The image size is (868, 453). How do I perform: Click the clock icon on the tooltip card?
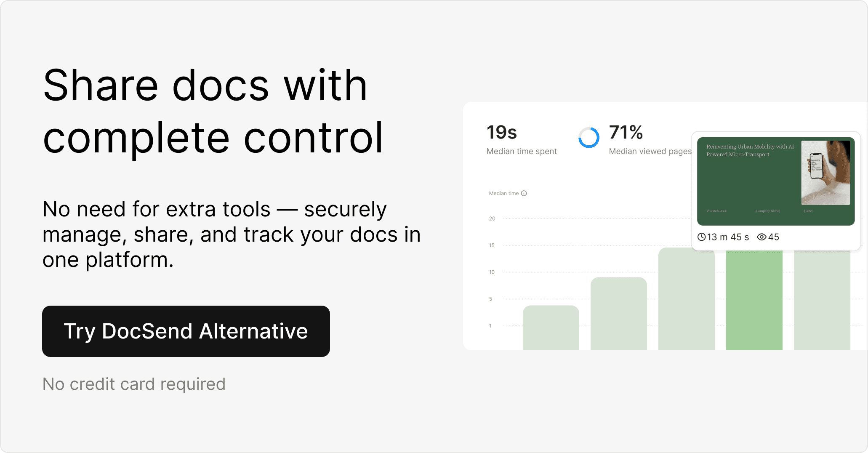pos(701,237)
